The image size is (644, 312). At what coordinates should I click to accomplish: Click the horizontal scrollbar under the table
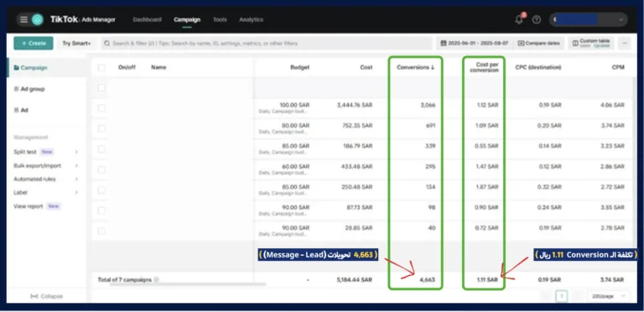click(188, 284)
